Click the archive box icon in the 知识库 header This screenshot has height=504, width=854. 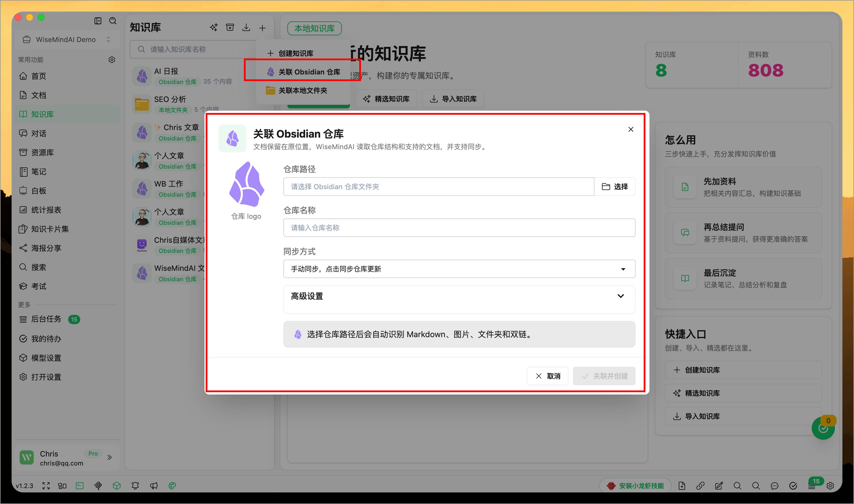(230, 28)
